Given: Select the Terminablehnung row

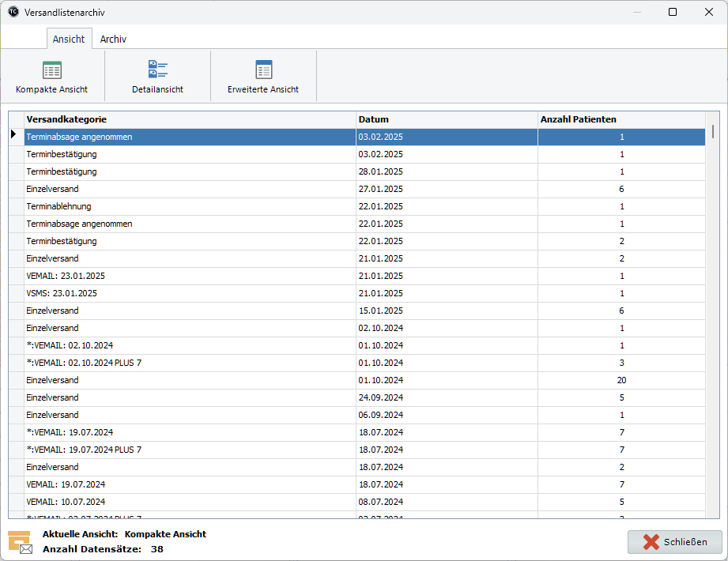Looking at the screenshot, I should pos(158,206).
